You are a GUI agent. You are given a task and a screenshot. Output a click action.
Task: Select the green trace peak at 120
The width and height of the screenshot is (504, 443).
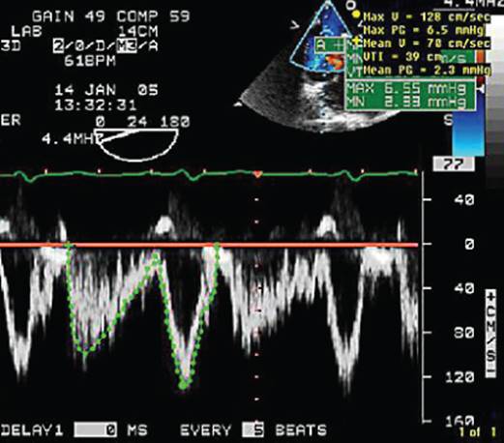pyautogui.click(x=184, y=384)
